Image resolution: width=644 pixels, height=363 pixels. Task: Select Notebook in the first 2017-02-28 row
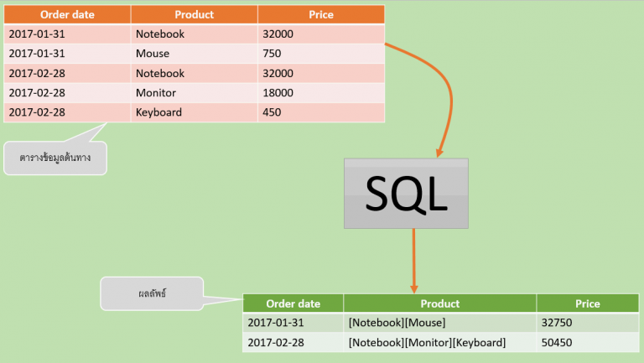coord(195,73)
